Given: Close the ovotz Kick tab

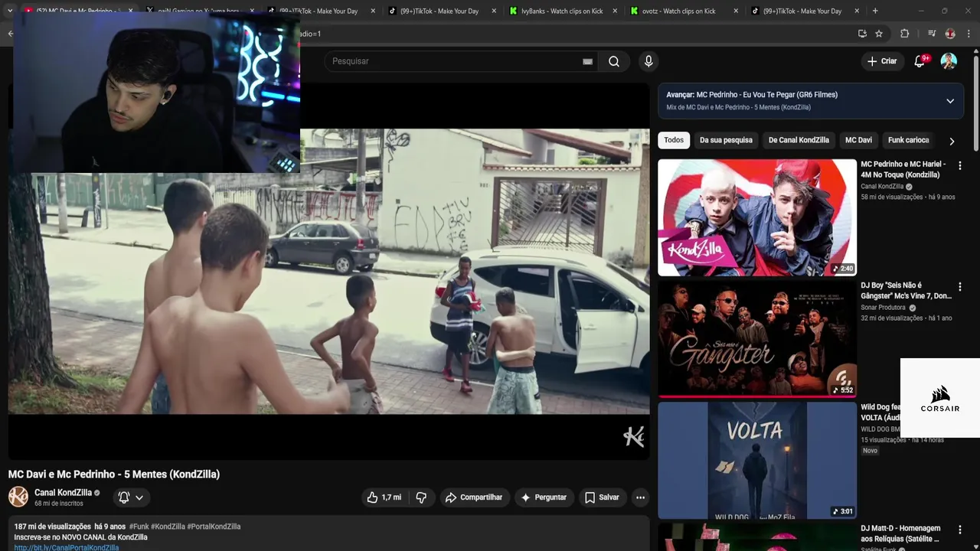Looking at the screenshot, I should 736,11.
